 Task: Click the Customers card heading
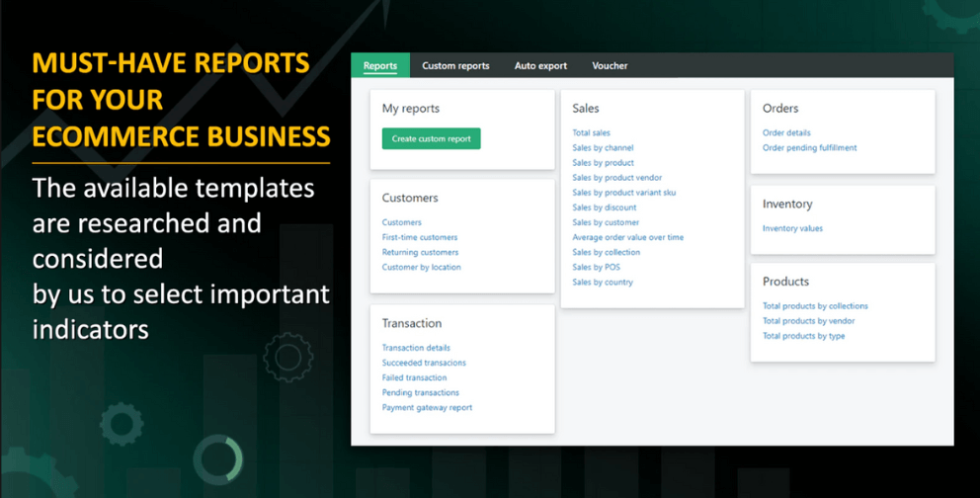pos(410,198)
